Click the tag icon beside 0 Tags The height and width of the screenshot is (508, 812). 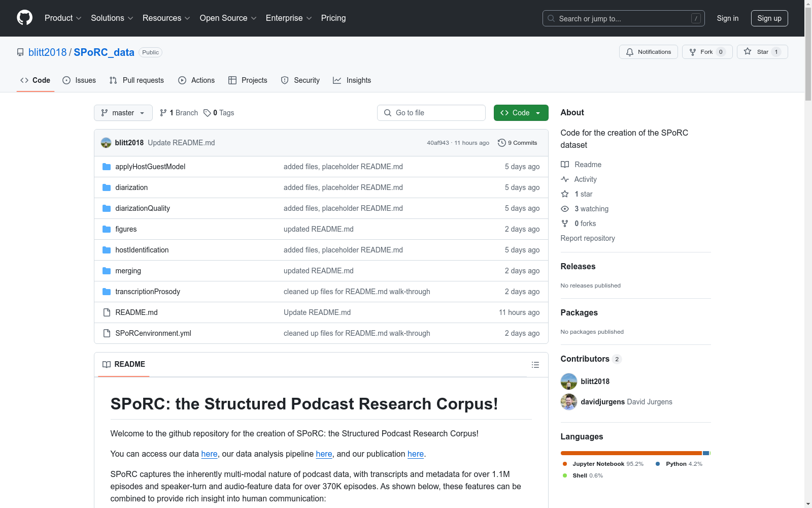coord(207,113)
